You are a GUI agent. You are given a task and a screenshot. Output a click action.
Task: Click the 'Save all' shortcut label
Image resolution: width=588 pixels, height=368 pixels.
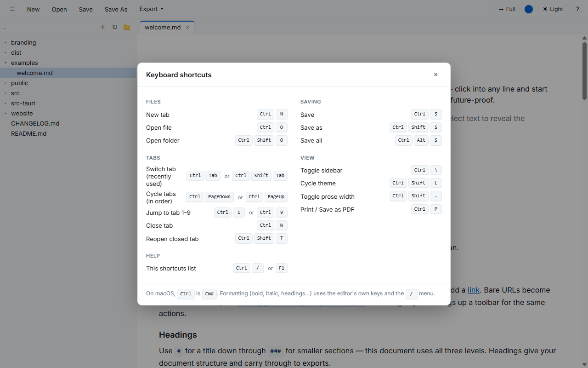coord(311,140)
